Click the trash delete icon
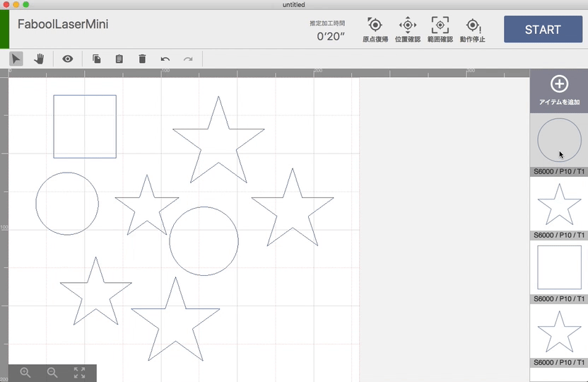 coord(142,59)
